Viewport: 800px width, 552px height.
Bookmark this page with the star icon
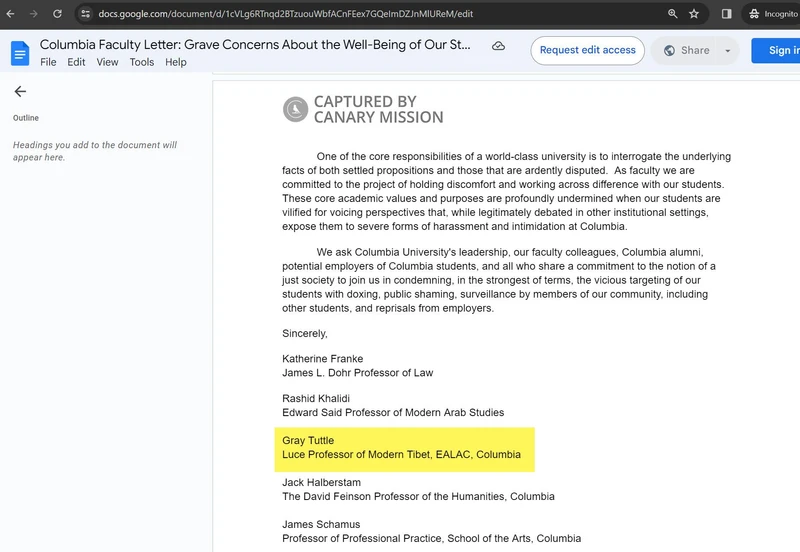click(x=694, y=14)
